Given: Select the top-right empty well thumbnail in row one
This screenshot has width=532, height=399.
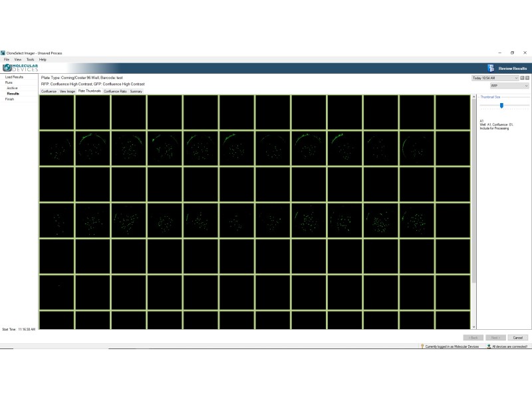Looking at the screenshot, I should [x=453, y=112].
